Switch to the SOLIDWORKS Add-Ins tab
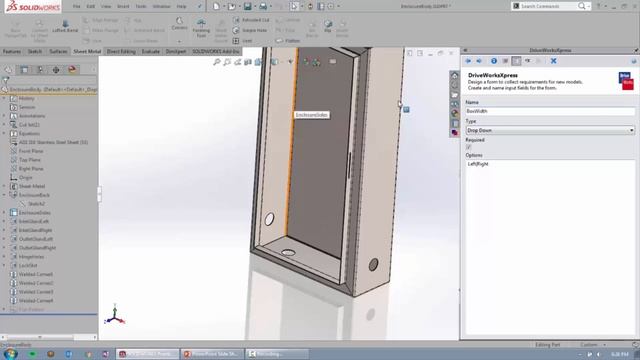This screenshot has width=640, height=360. coord(216,51)
